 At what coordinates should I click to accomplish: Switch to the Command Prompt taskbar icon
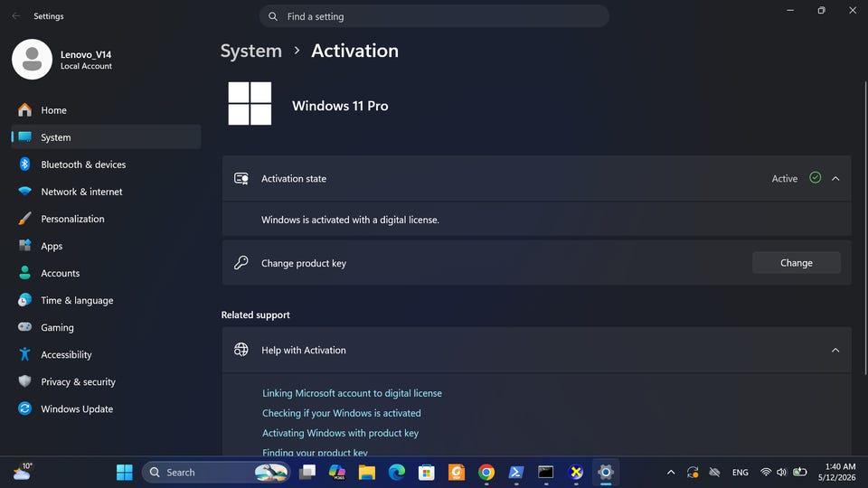(x=546, y=473)
